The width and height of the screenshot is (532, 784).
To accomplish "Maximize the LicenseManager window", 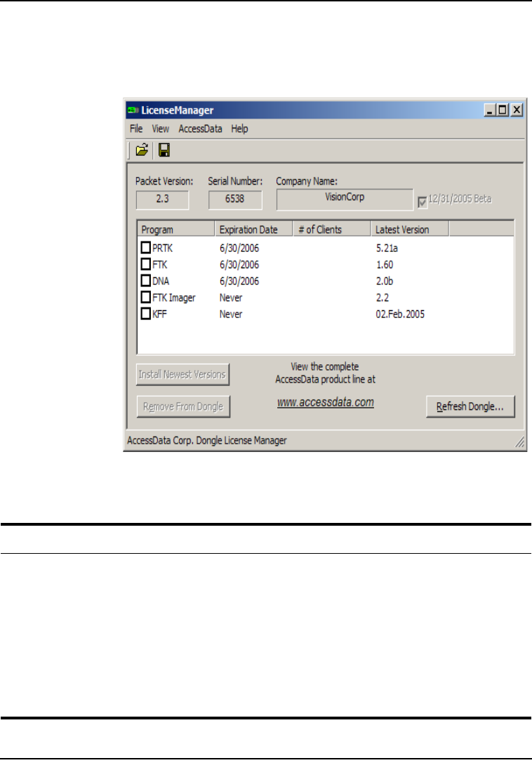I will pos(503,110).
